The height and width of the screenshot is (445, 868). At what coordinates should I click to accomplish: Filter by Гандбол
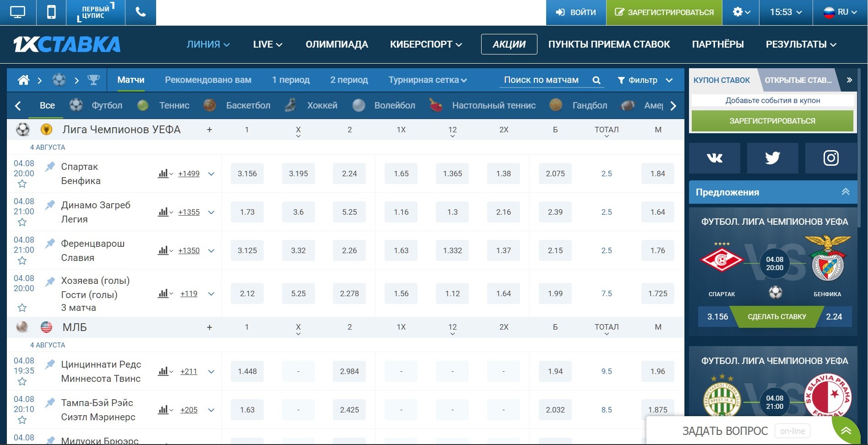point(579,106)
